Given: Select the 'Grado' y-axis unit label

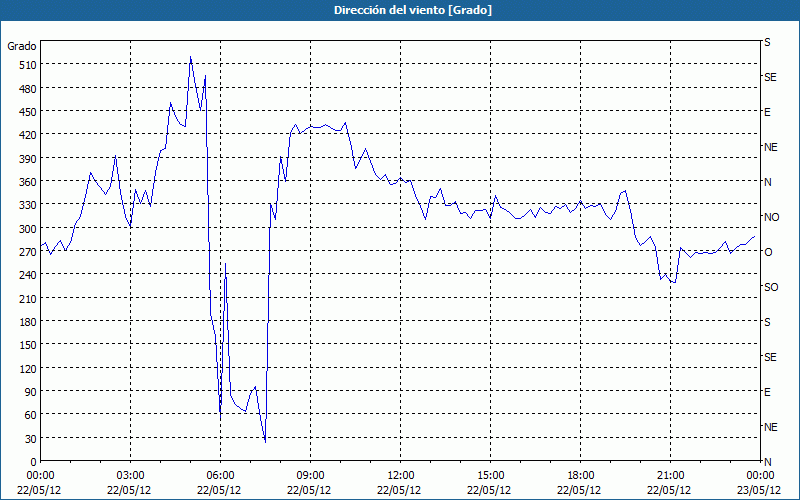Looking at the screenshot, I should [22, 46].
